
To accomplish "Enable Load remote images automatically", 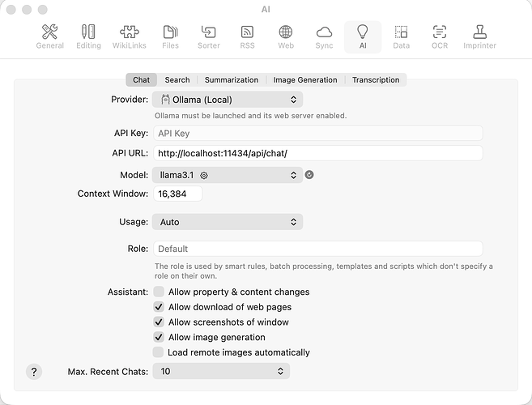I will (x=158, y=352).
